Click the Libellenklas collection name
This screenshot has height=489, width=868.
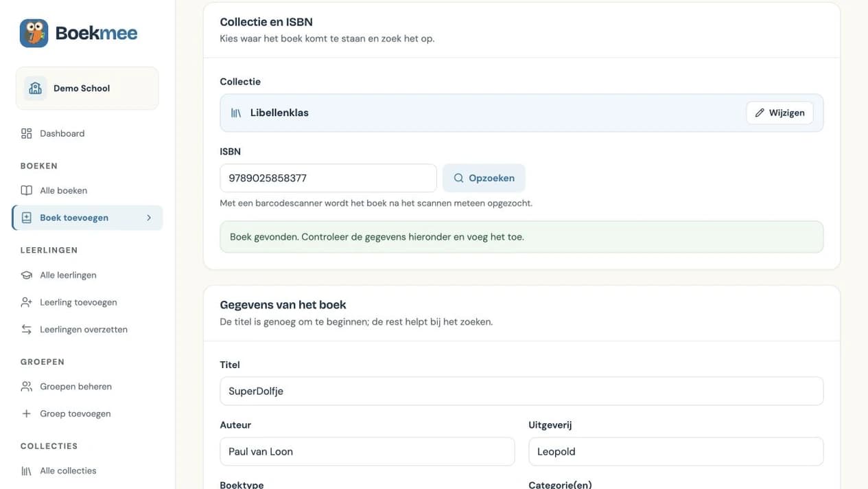coord(279,113)
